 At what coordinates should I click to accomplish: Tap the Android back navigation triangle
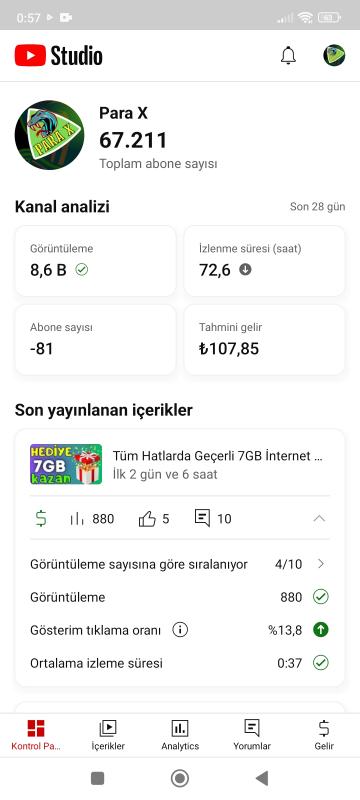[262, 778]
